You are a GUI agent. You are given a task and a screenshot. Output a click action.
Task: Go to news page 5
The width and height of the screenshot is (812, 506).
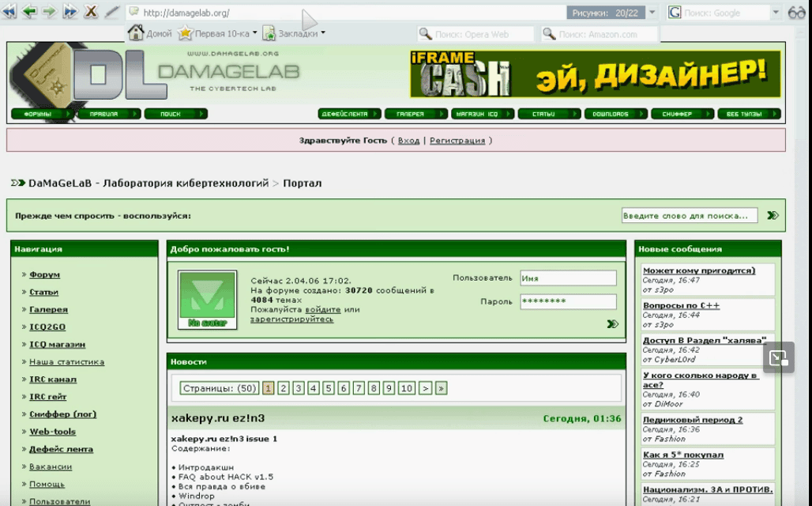(329, 388)
